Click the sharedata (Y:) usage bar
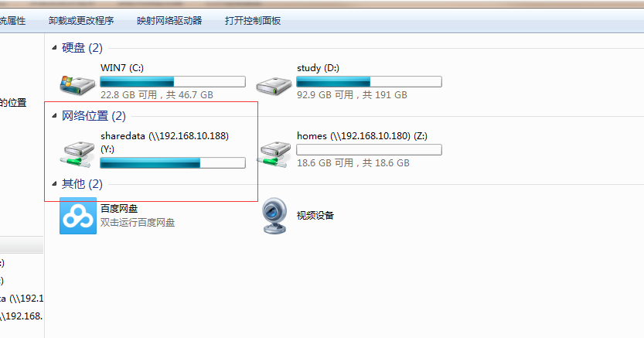644x338 pixels. pyautogui.click(x=173, y=162)
